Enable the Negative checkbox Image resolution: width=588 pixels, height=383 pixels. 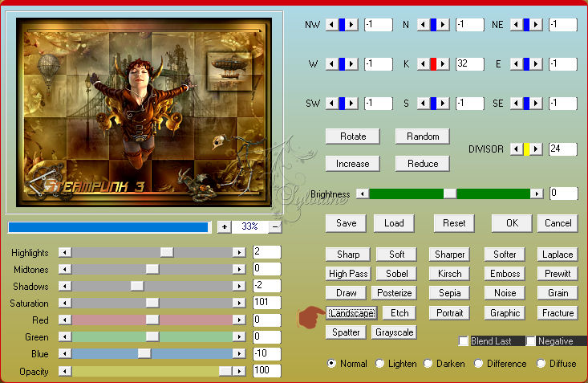(x=530, y=341)
